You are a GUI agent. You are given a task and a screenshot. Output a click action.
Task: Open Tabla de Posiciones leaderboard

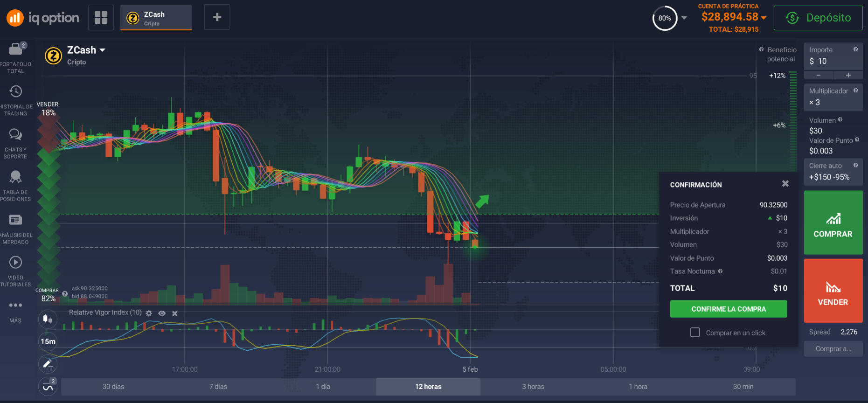(16, 177)
